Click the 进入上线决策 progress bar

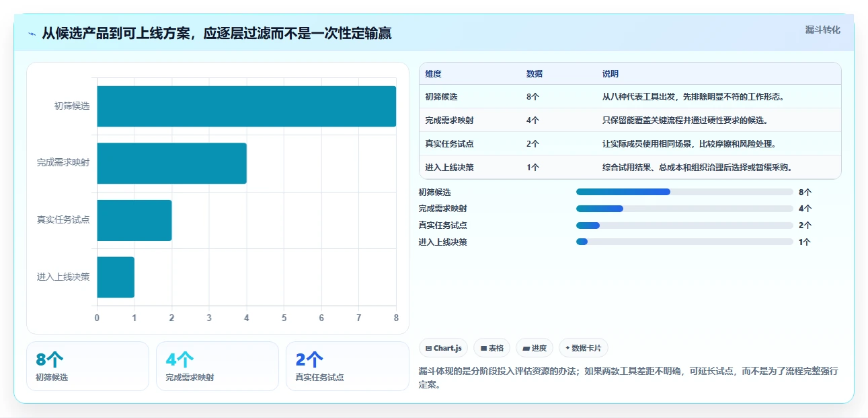click(x=684, y=242)
